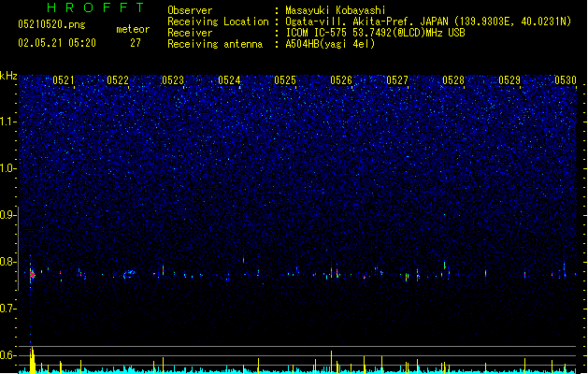Click the 0527 time marker

coord(397,80)
